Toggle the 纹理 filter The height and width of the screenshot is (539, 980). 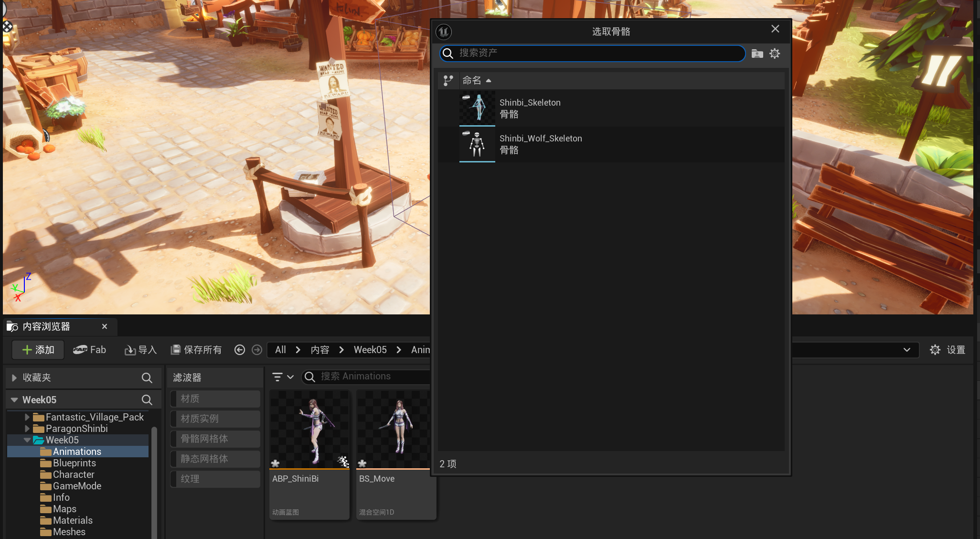[215, 479]
